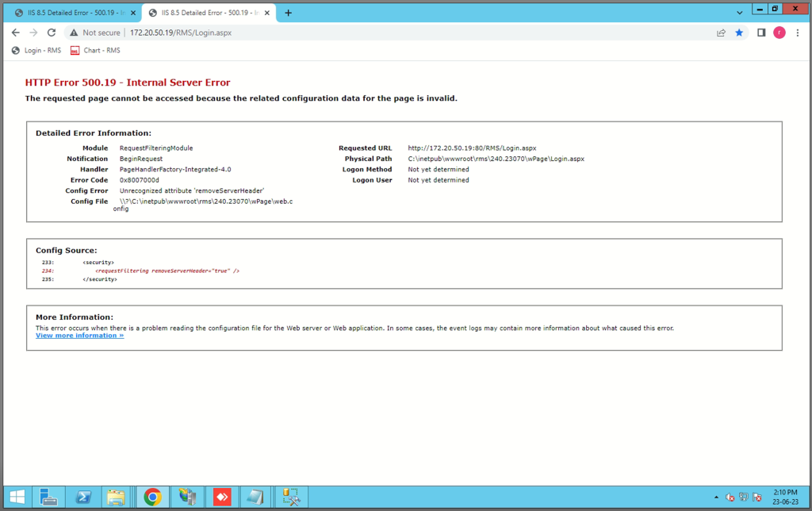Close the first IIS 8.5 error tab
Image resolution: width=812 pixels, height=511 pixels.
tap(133, 13)
